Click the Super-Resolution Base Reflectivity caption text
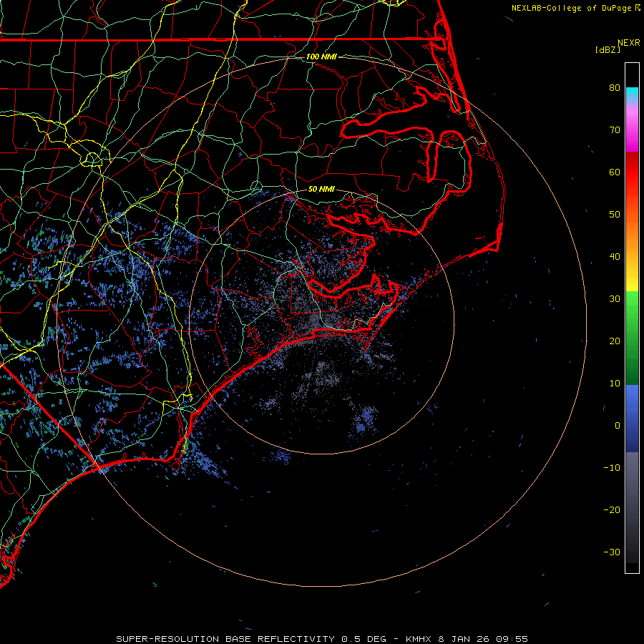This screenshot has height=644, width=644. tap(226, 639)
